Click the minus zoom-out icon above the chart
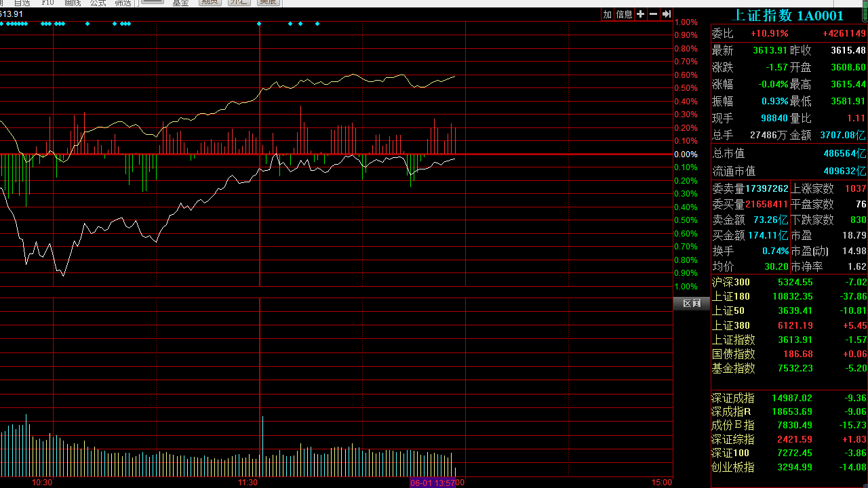 coord(653,14)
